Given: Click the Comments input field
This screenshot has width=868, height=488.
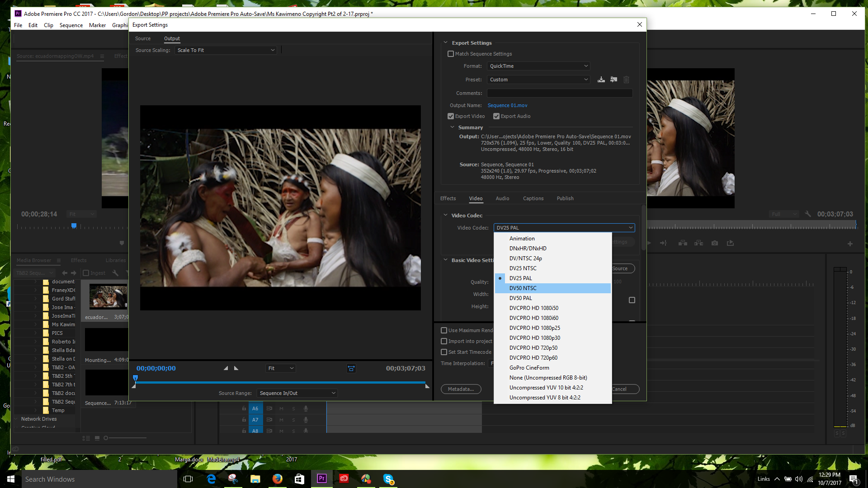Looking at the screenshot, I should tap(559, 93).
